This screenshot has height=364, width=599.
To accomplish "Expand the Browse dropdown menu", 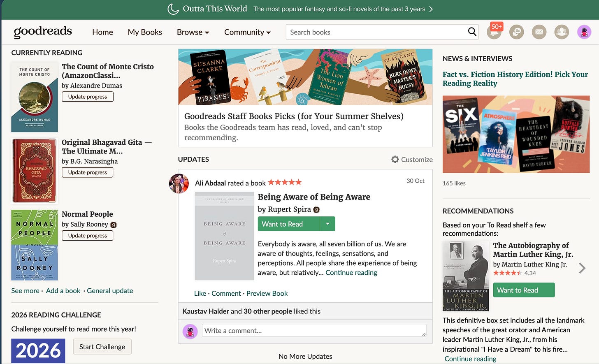I will coord(193,32).
